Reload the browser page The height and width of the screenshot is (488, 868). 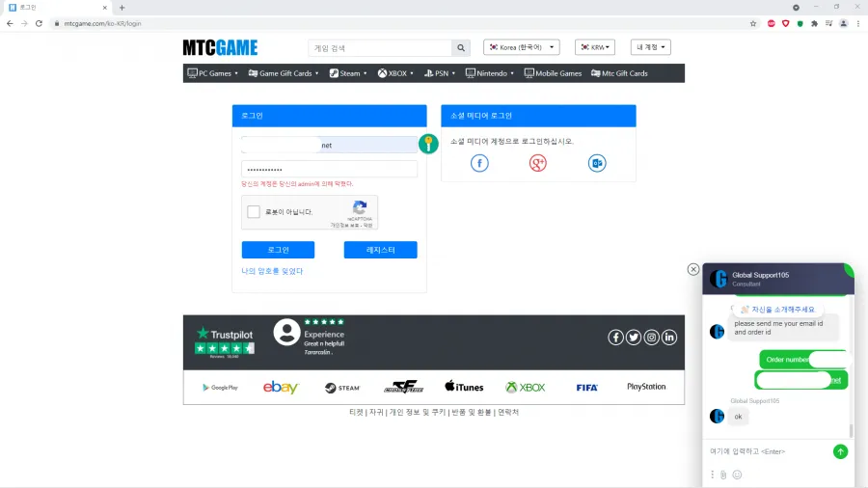point(39,23)
